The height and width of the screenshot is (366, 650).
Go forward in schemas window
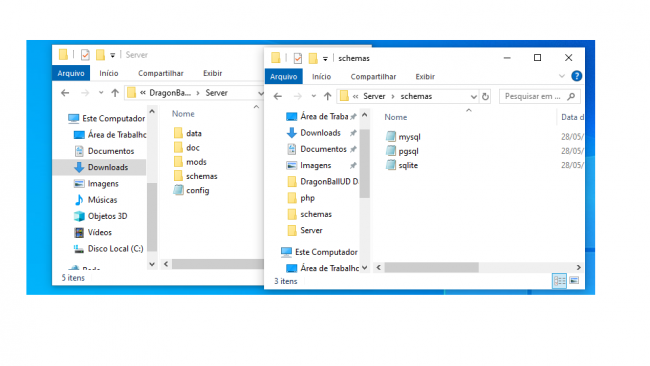[298, 97]
